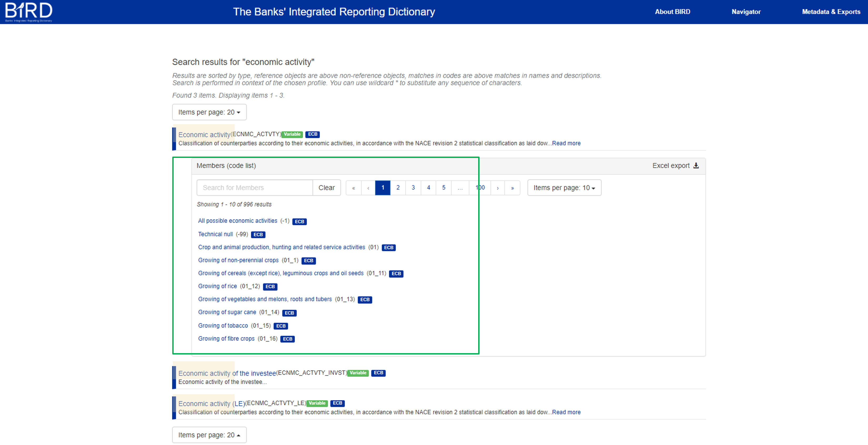
Task: Open the Navigator menu item
Action: coord(746,12)
